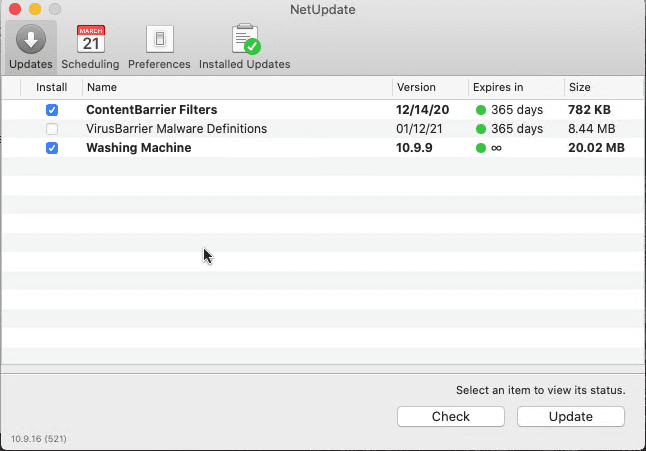Click 365 days expiry of VirusBarrier Malware Definitions
The width and height of the screenshot is (646, 451).
coord(517,129)
